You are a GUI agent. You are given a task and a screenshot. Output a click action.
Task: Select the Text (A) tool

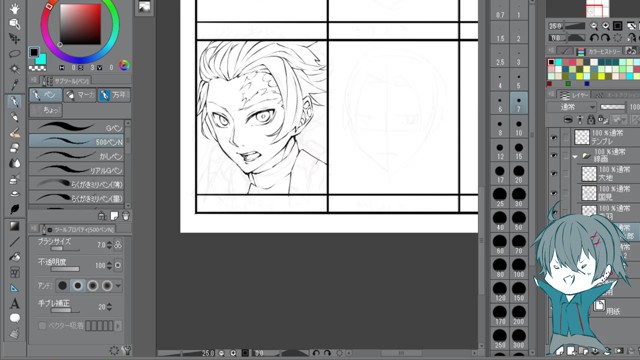14,304
